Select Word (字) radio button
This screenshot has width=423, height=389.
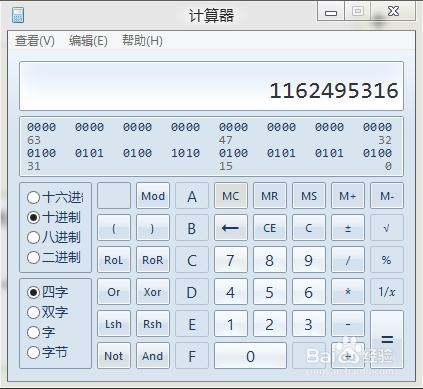(33, 332)
